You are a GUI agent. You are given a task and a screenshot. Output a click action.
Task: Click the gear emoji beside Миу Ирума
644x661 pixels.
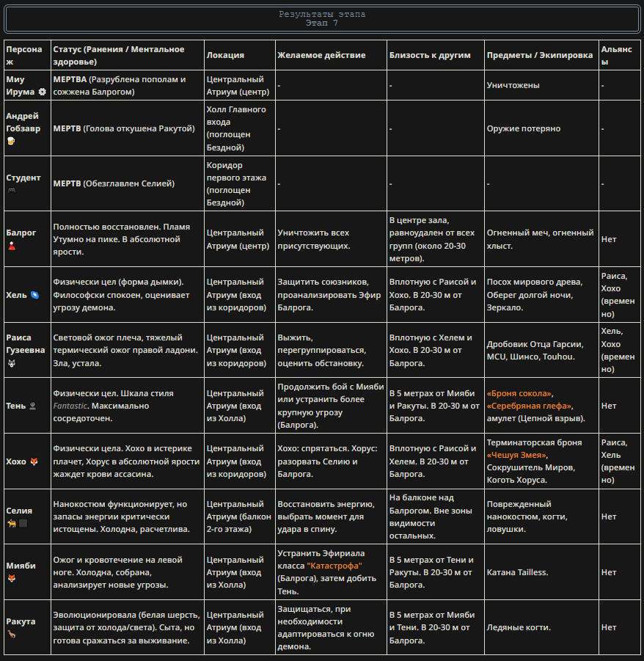click(42, 92)
